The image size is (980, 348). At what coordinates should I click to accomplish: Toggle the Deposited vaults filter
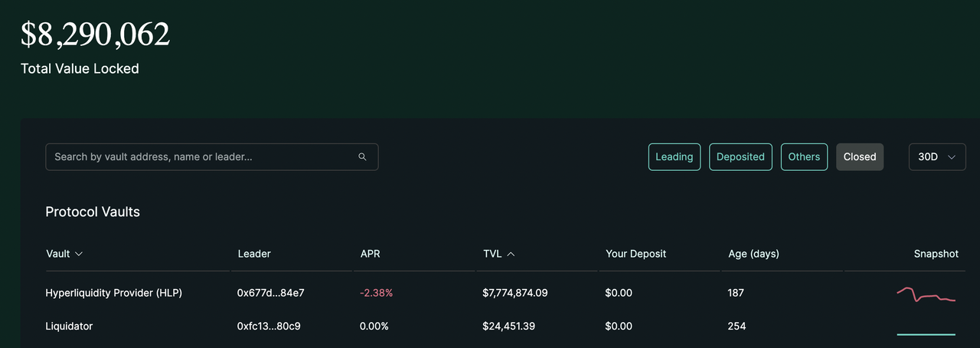pos(740,157)
